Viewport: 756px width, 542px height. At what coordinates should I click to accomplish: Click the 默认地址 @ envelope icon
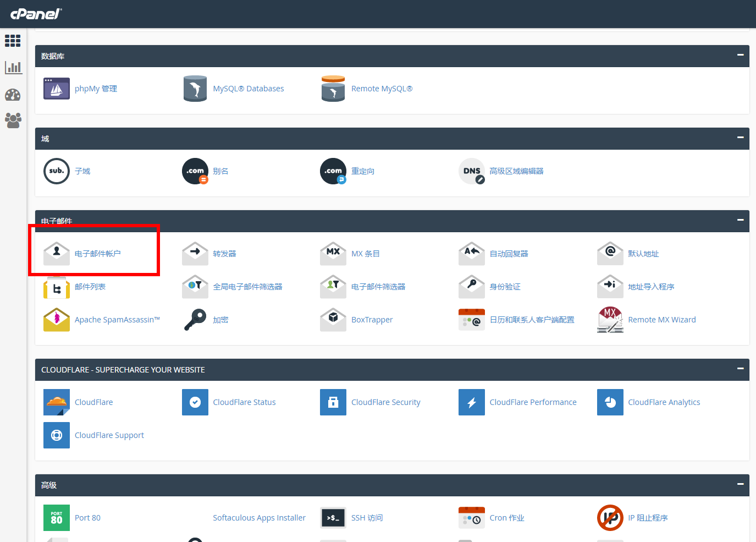point(610,254)
